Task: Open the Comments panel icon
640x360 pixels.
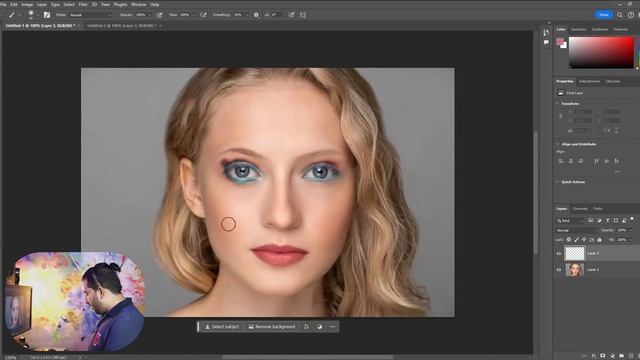Action: click(x=546, y=42)
